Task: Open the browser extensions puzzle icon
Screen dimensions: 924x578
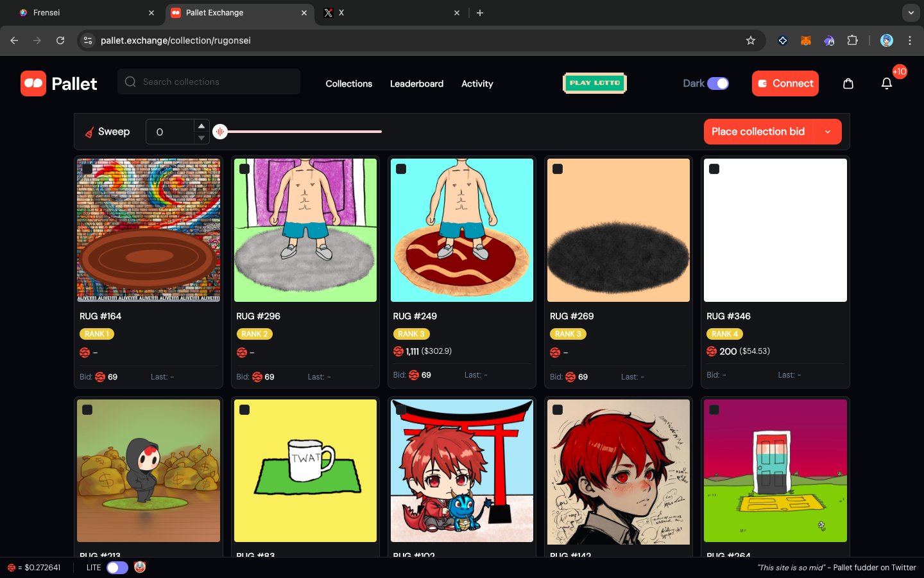Action: click(x=852, y=40)
